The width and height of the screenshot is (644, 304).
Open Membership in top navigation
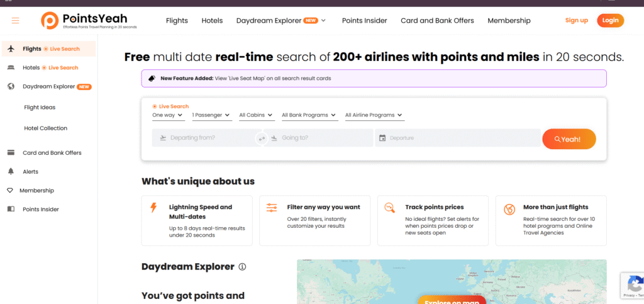[x=509, y=21]
